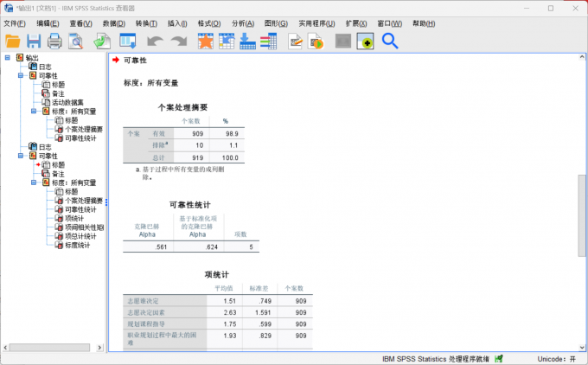588x365 pixels.
Task: Open the 实用程序(U) menu
Action: click(316, 23)
